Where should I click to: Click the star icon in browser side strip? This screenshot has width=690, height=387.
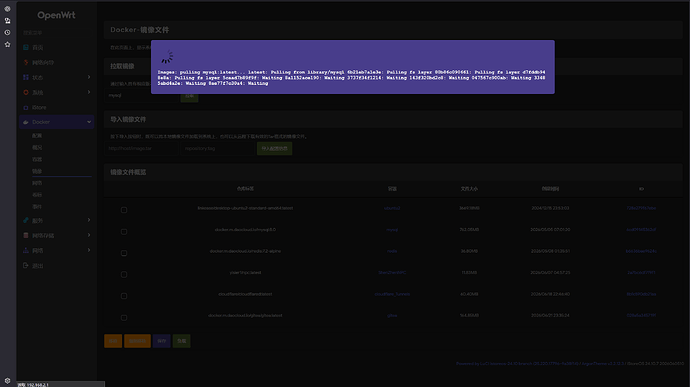tap(7, 44)
